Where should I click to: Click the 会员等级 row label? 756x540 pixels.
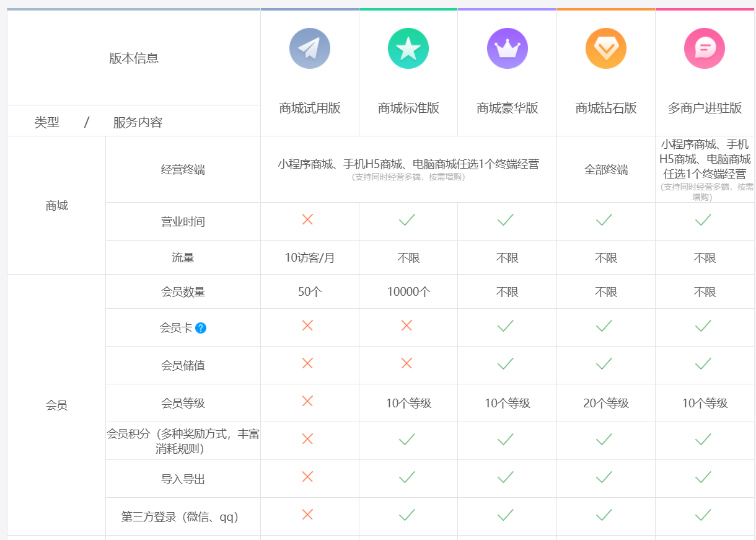(x=183, y=404)
